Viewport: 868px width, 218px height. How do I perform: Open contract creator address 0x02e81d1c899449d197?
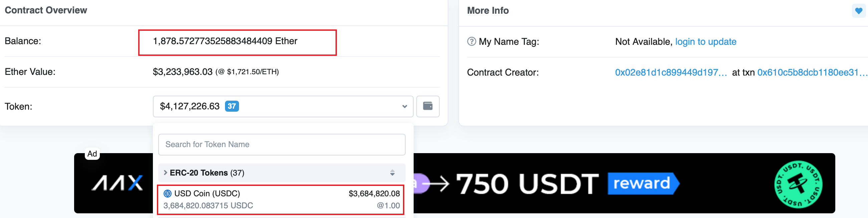click(671, 73)
